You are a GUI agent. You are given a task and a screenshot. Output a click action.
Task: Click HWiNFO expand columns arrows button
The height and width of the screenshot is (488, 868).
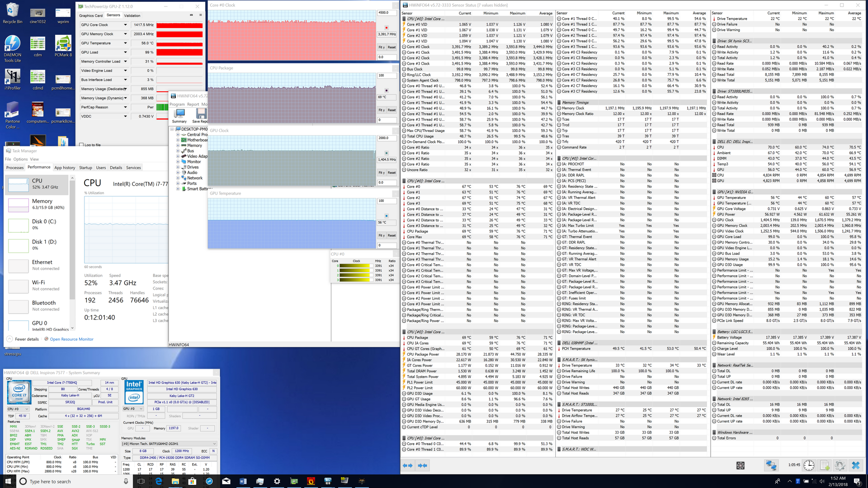(407, 465)
